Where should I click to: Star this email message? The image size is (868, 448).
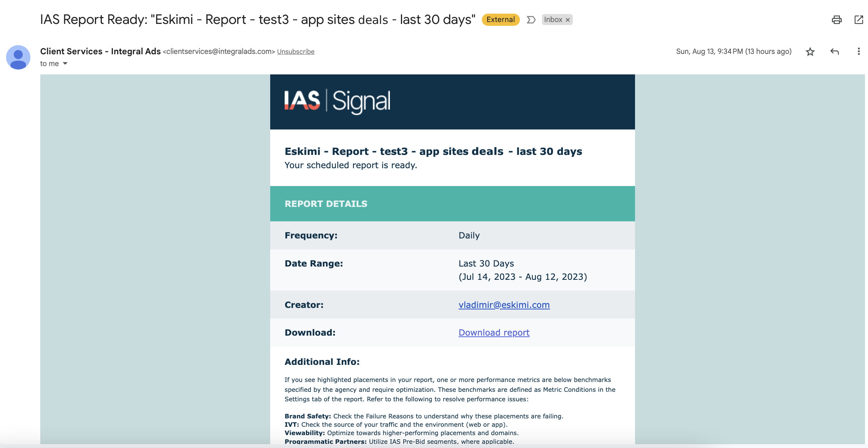tap(810, 52)
